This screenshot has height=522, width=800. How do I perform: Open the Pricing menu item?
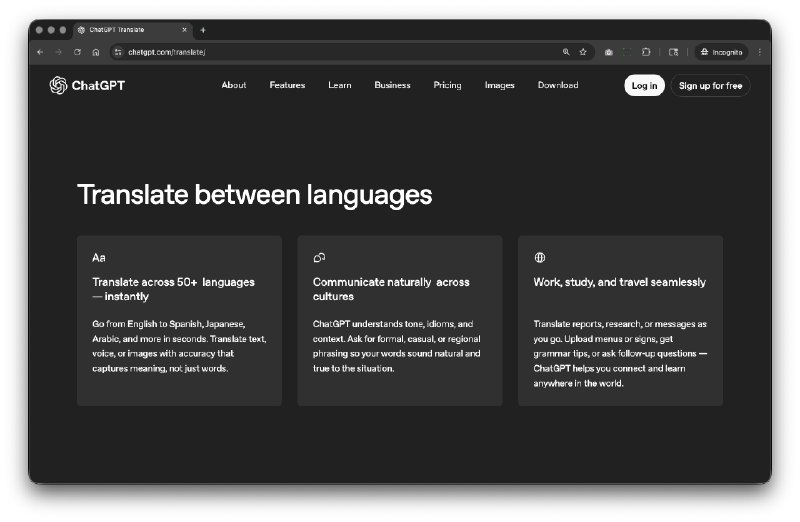pyautogui.click(x=447, y=85)
